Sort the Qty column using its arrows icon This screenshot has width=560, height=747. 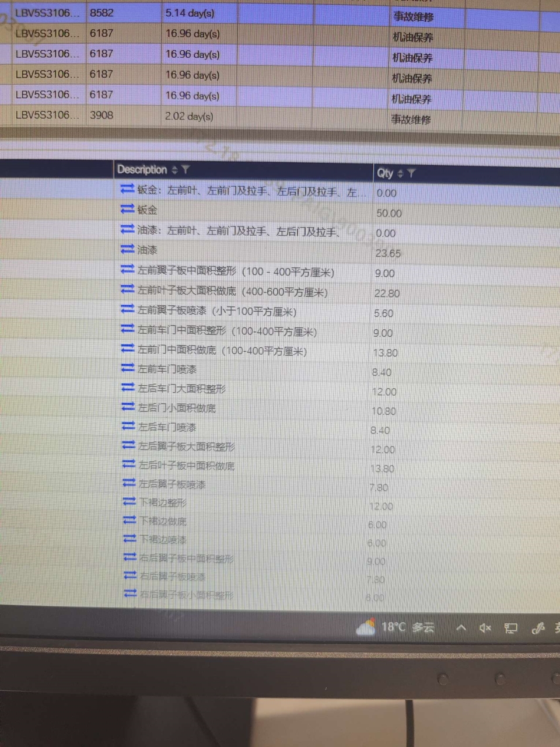400,173
